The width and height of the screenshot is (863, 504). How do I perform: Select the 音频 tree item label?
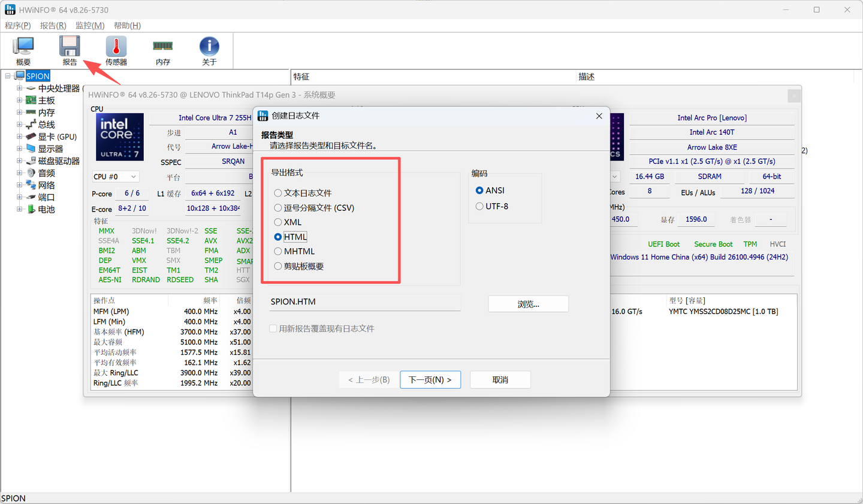coord(47,173)
